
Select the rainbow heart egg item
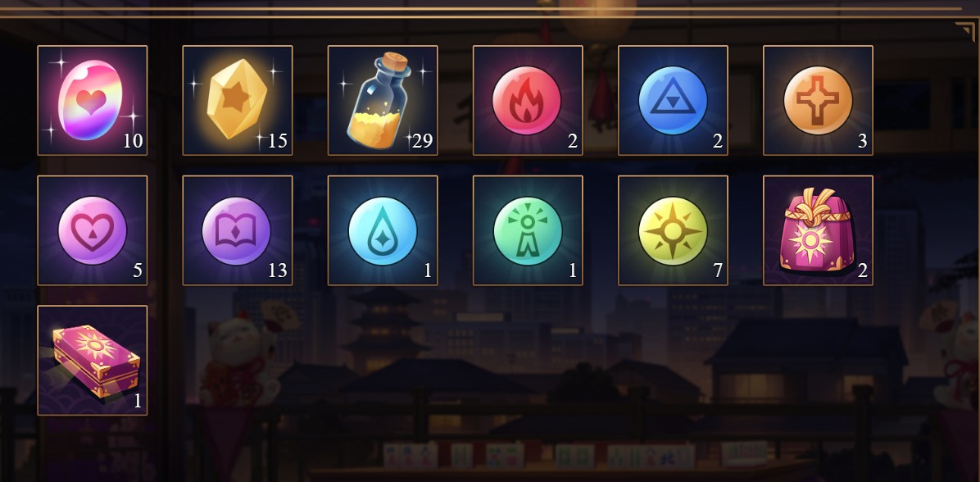93,100
